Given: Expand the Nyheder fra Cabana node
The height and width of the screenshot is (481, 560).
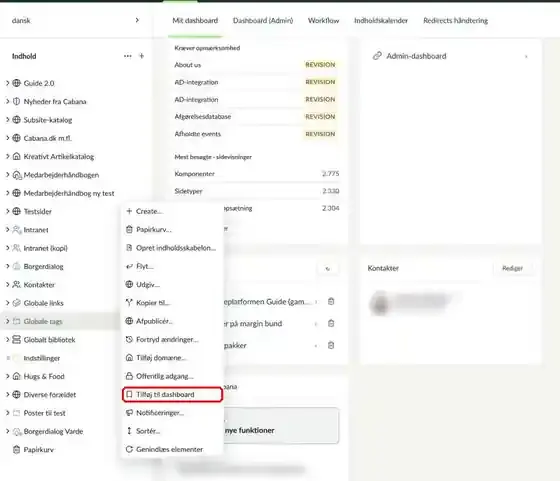Looking at the screenshot, I should click(x=7, y=101).
